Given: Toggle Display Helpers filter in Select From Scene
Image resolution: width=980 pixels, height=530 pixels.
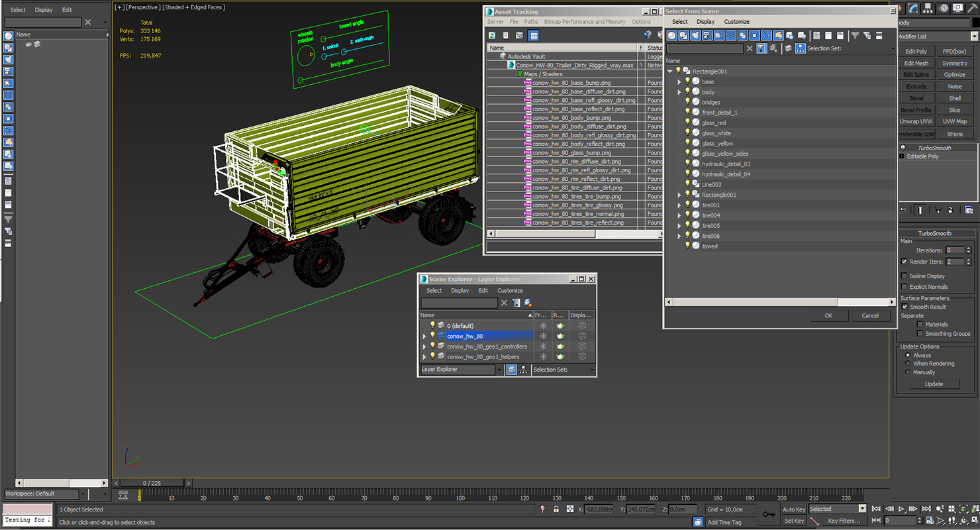Looking at the screenshot, I should pyautogui.click(x=718, y=35).
